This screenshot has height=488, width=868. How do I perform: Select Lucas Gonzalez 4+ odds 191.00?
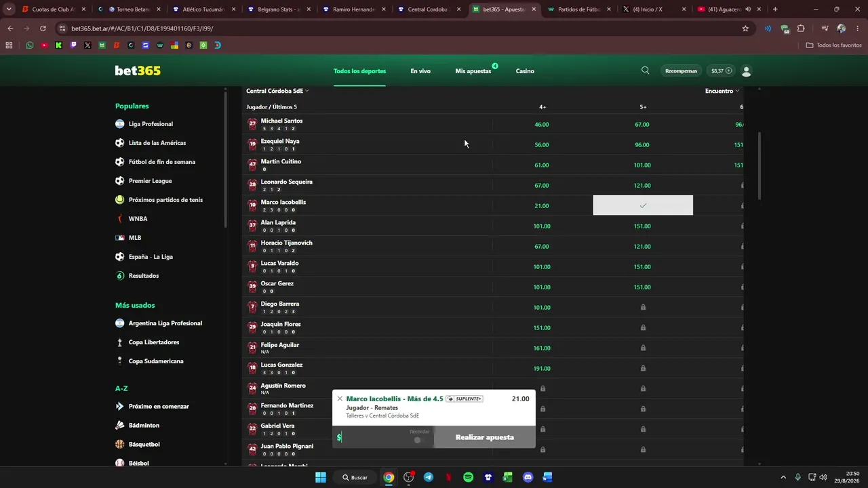coord(542,368)
